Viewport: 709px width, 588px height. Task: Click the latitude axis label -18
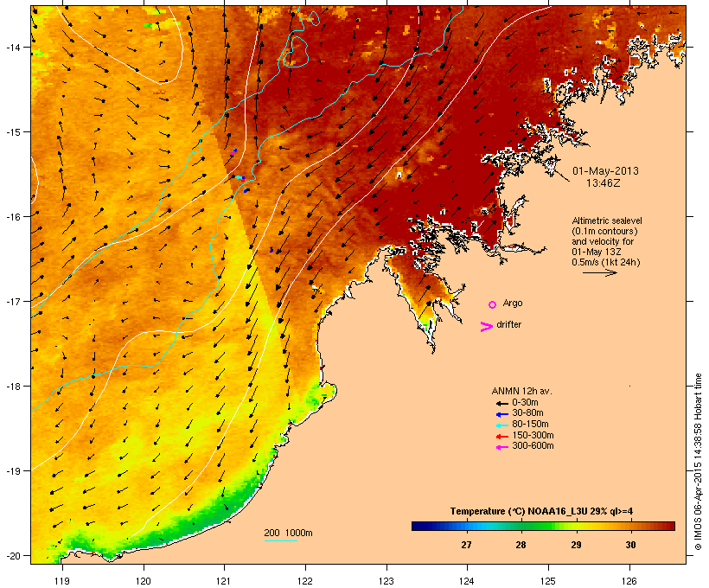13,387
